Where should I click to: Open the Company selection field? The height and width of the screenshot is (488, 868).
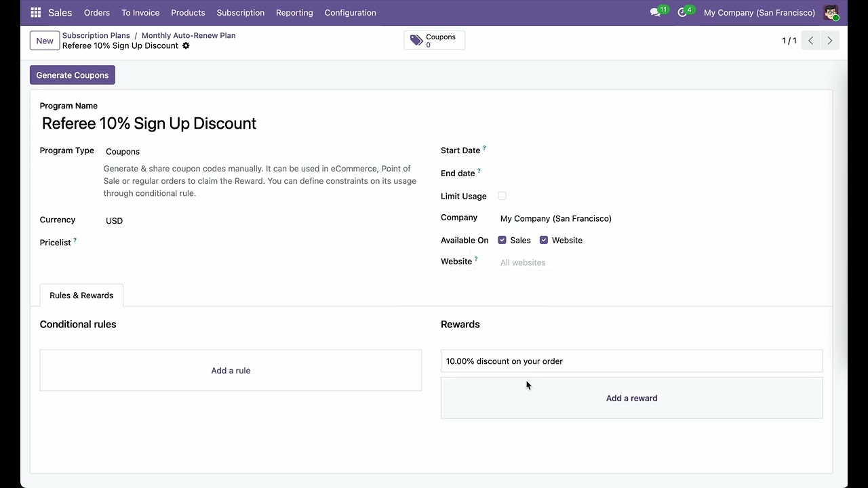[x=660, y=218]
